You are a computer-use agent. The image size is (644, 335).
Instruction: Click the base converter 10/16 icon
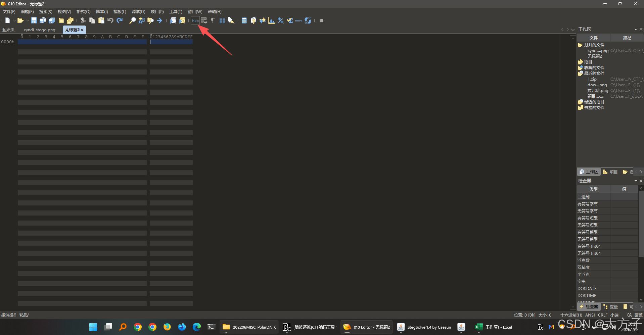308,20
